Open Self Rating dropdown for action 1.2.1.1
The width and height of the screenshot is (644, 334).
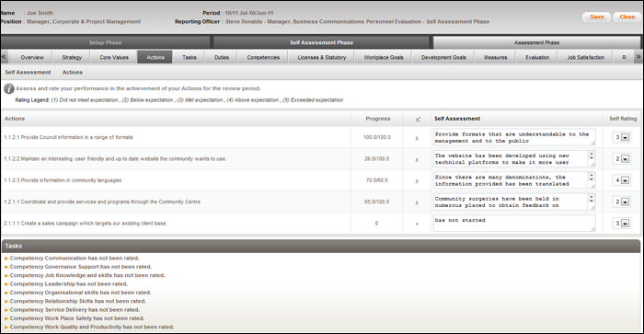click(621, 202)
